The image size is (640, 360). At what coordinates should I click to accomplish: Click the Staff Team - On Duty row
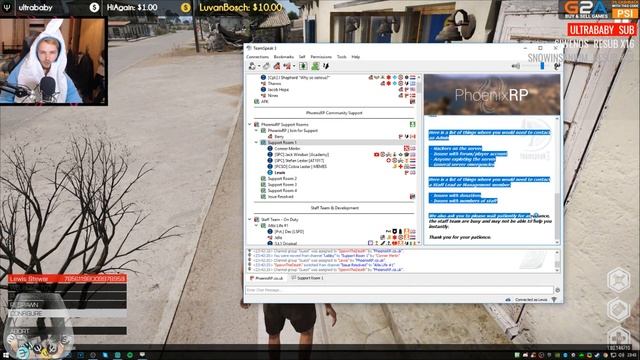pos(280,220)
